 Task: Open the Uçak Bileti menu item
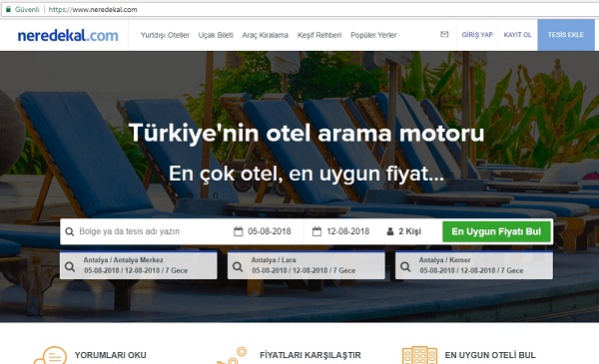coord(216,35)
